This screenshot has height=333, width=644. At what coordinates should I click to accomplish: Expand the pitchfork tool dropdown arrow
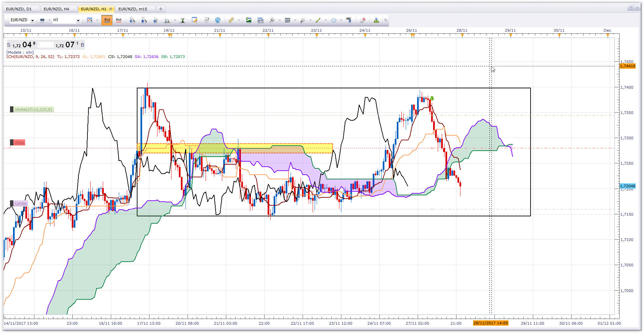click(280, 20)
